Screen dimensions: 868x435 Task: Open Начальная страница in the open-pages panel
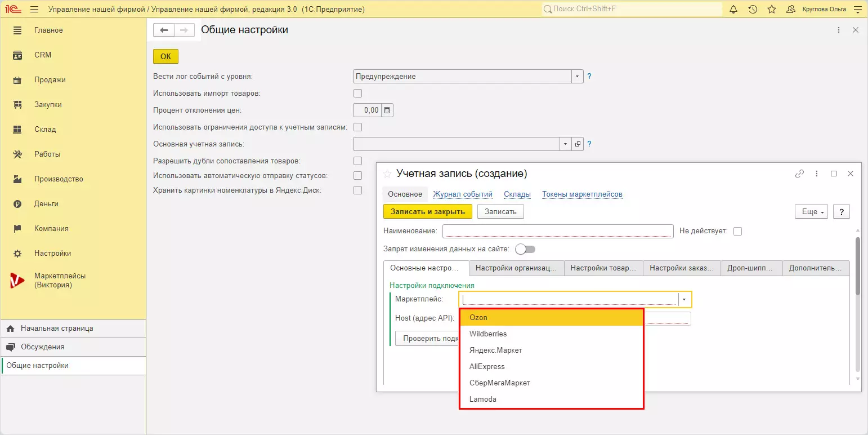click(73, 329)
